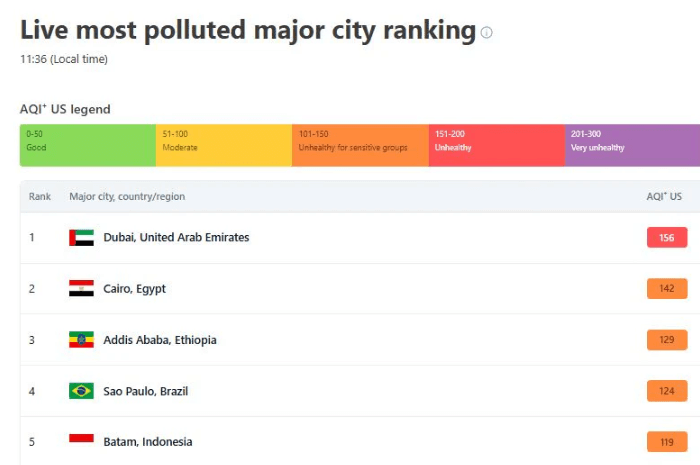Viewport: 700px width, 465px height.
Task: Click the yellow Moderate 51-100 legend swatch
Action: point(224,145)
